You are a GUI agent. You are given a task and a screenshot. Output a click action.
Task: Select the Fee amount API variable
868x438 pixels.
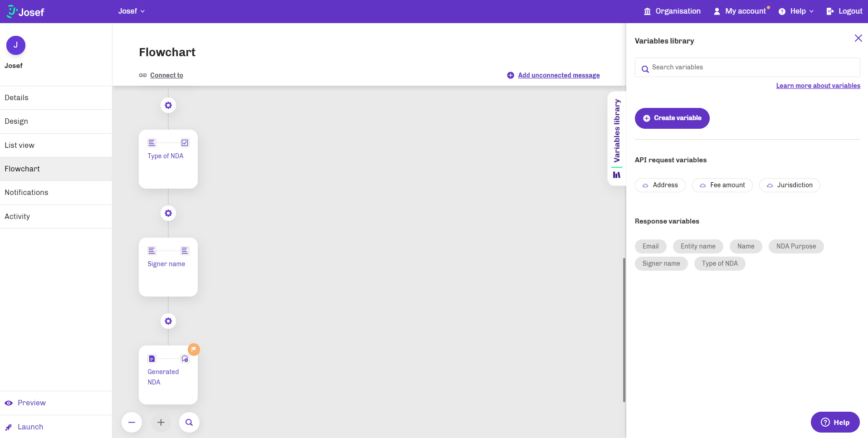point(722,185)
